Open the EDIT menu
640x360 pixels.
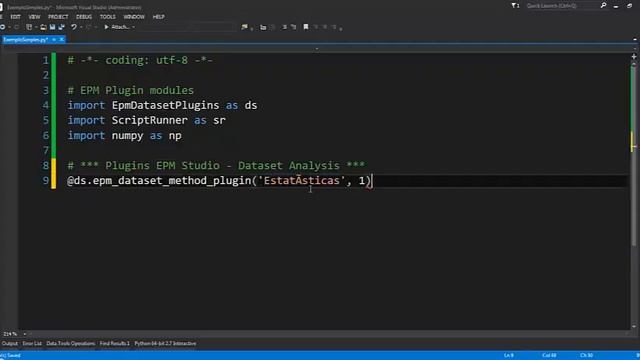tap(16, 17)
